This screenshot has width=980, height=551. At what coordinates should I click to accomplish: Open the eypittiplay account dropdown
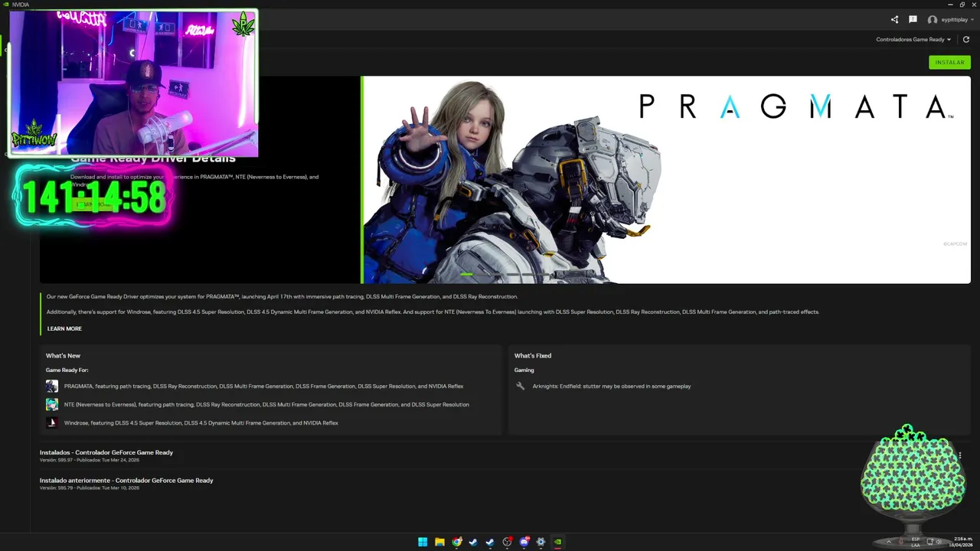[x=957, y=20]
